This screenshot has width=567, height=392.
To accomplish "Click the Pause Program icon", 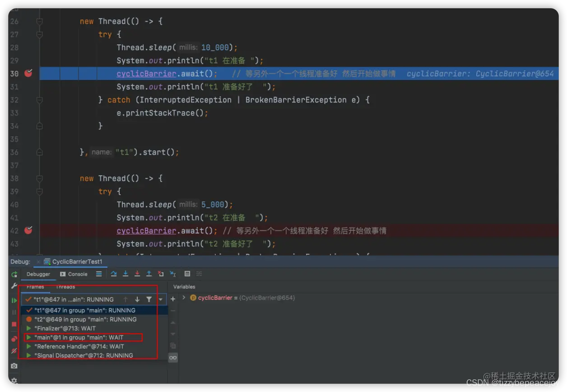I will (x=14, y=312).
